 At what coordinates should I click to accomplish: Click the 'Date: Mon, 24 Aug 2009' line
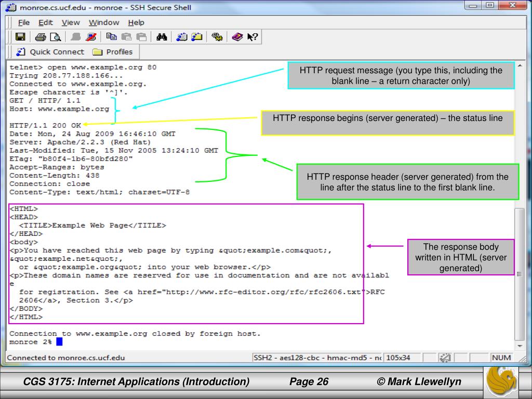pyautogui.click(x=92, y=134)
